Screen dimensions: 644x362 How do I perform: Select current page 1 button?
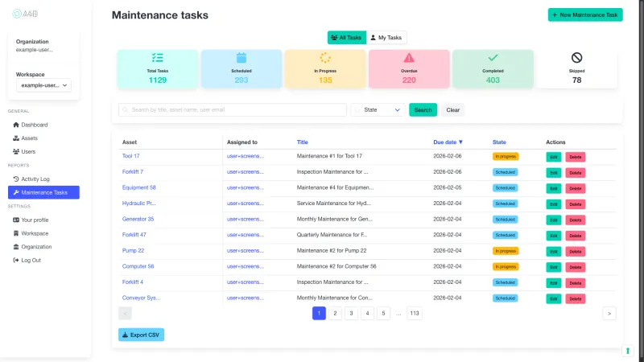(319, 314)
